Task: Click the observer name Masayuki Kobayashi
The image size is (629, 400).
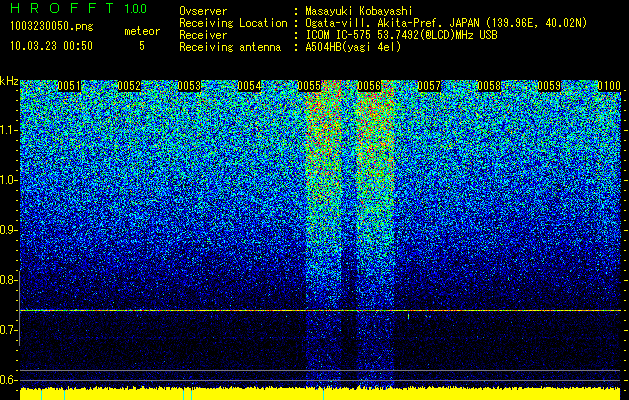Action: pyautogui.click(x=359, y=12)
